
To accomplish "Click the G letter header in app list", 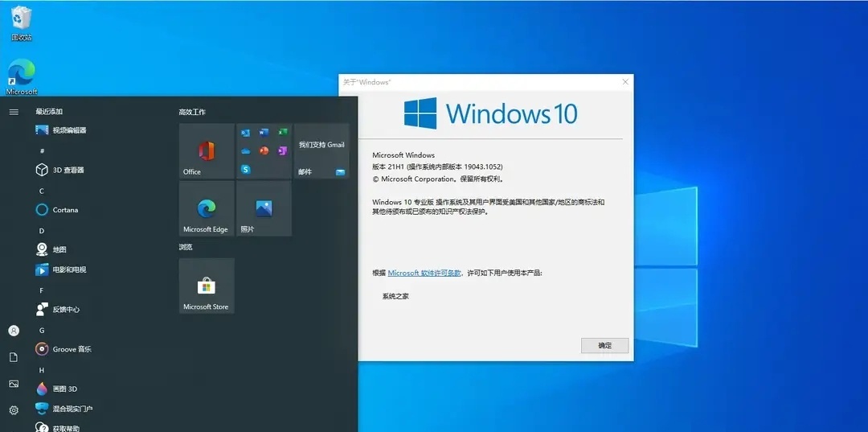I will (42, 330).
